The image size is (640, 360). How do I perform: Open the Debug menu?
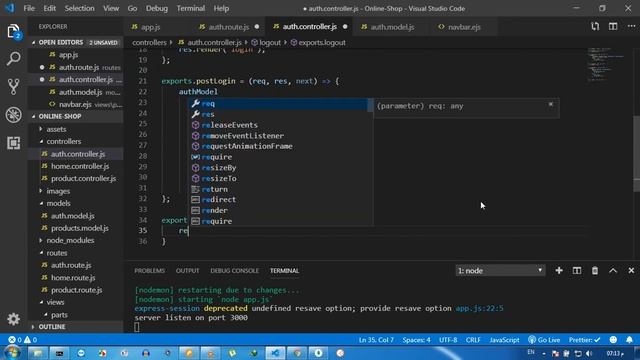pyautogui.click(x=157, y=8)
